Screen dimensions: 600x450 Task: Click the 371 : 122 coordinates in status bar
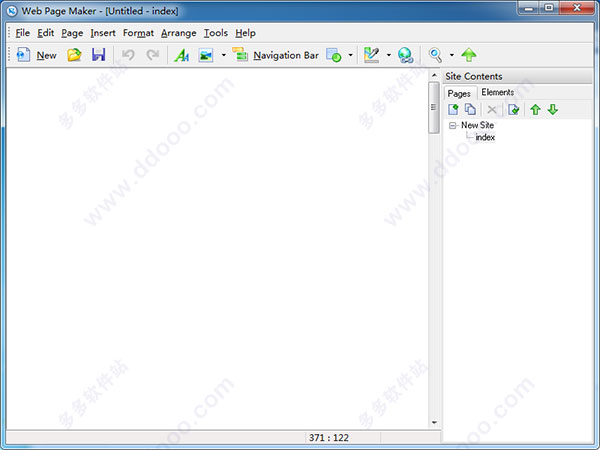(329, 437)
